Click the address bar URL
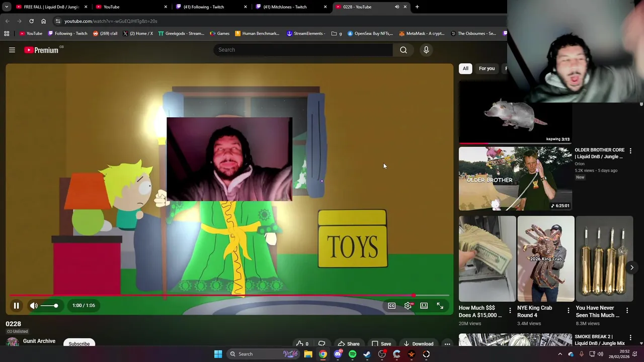 click(x=111, y=21)
